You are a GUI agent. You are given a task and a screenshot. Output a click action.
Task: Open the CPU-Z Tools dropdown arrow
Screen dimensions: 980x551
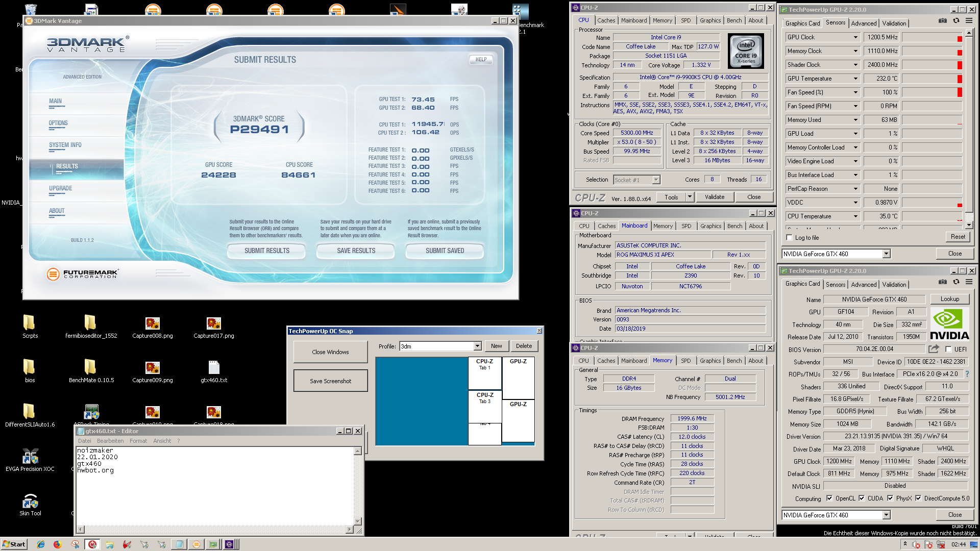pos(690,197)
